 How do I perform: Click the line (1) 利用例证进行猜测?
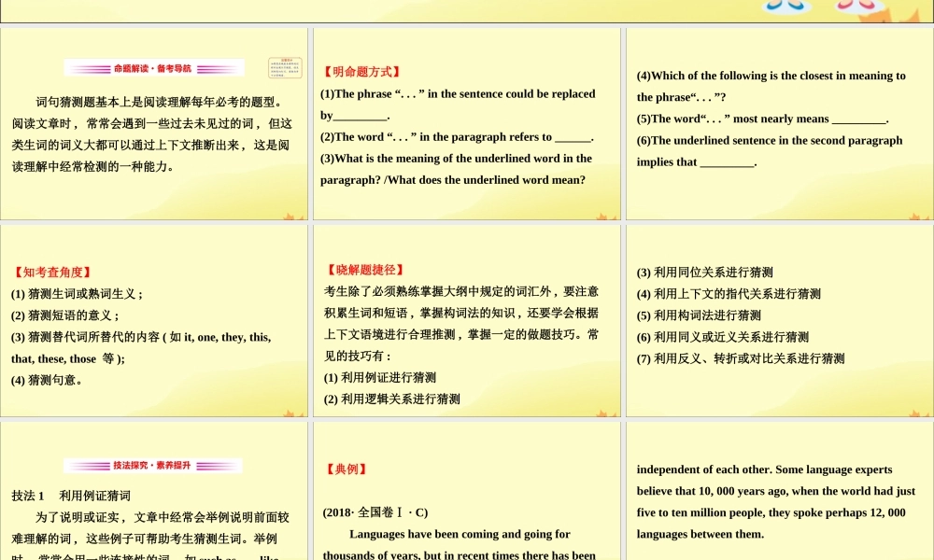[x=380, y=377]
